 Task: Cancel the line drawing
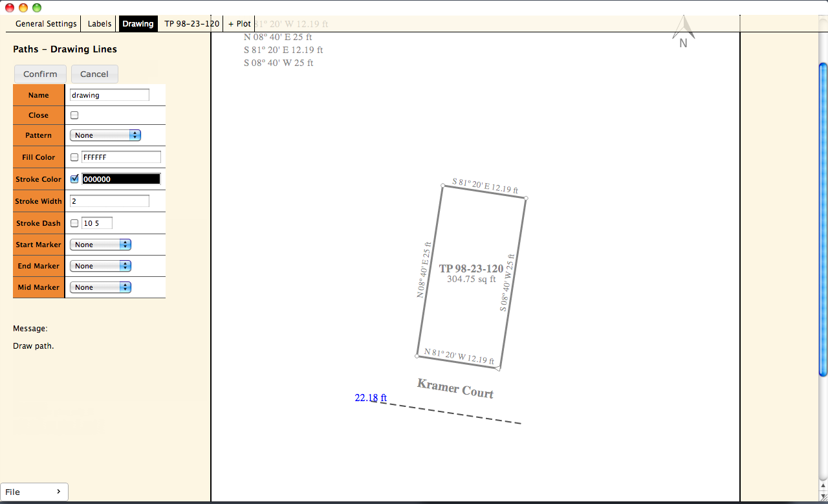94,74
